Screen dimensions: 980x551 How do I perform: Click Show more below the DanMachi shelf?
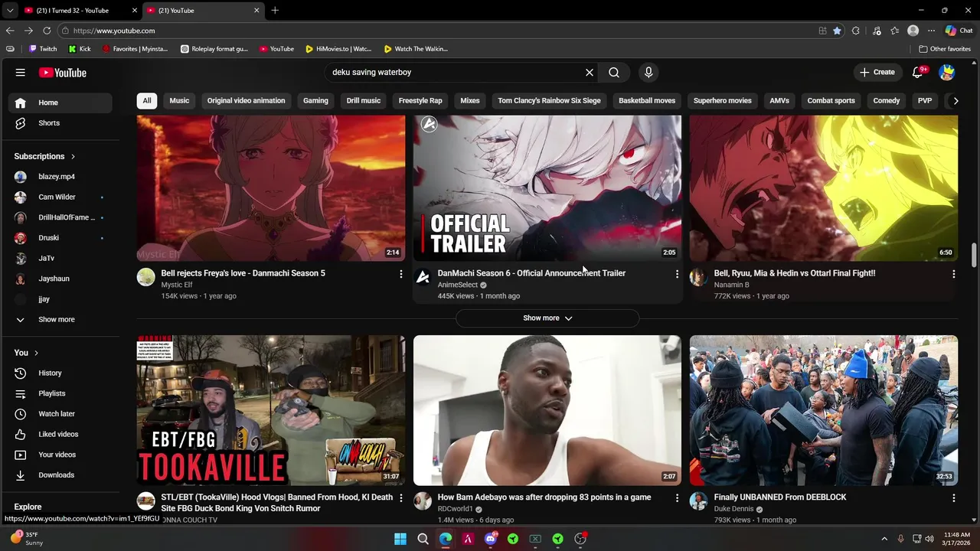[x=547, y=318]
